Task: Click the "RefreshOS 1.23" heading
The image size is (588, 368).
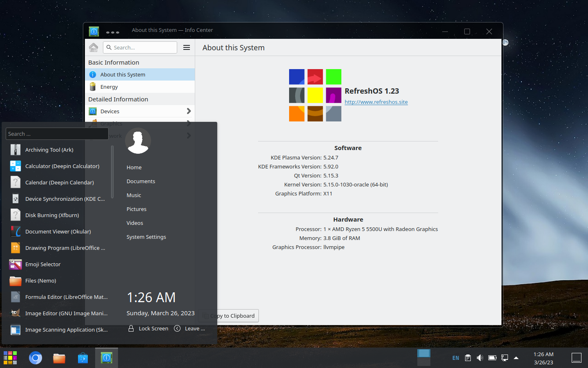Action: (372, 91)
